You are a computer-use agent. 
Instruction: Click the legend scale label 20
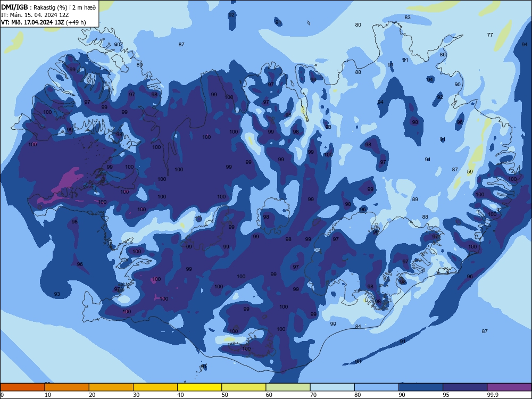click(92, 395)
